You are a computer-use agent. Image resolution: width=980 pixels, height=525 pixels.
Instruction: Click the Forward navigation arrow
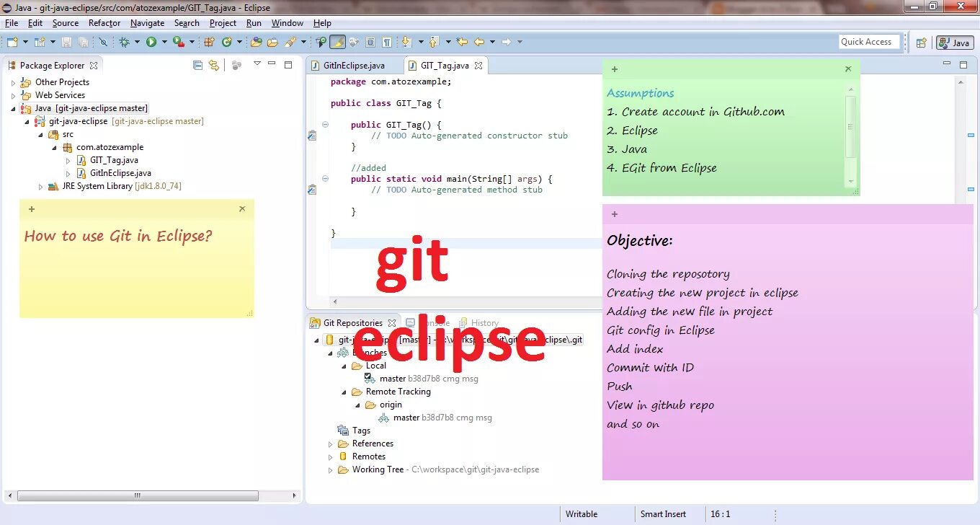(x=507, y=42)
